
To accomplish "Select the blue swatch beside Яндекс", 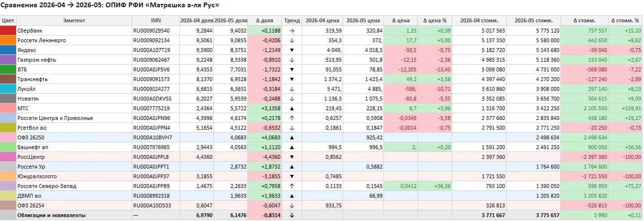I will tap(8, 50).
